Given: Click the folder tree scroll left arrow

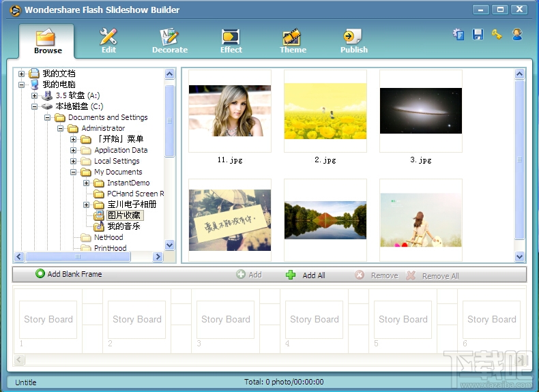Looking at the screenshot, I should pos(19,256).
